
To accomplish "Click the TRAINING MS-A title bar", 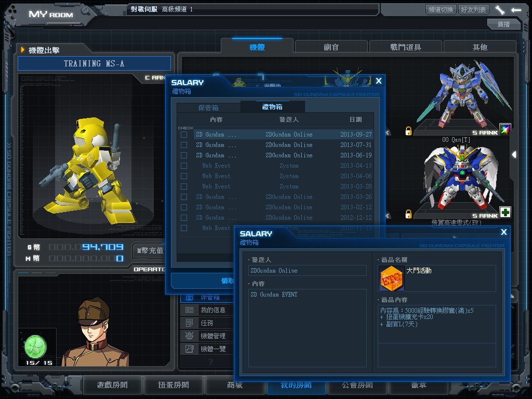I will 94,63.
